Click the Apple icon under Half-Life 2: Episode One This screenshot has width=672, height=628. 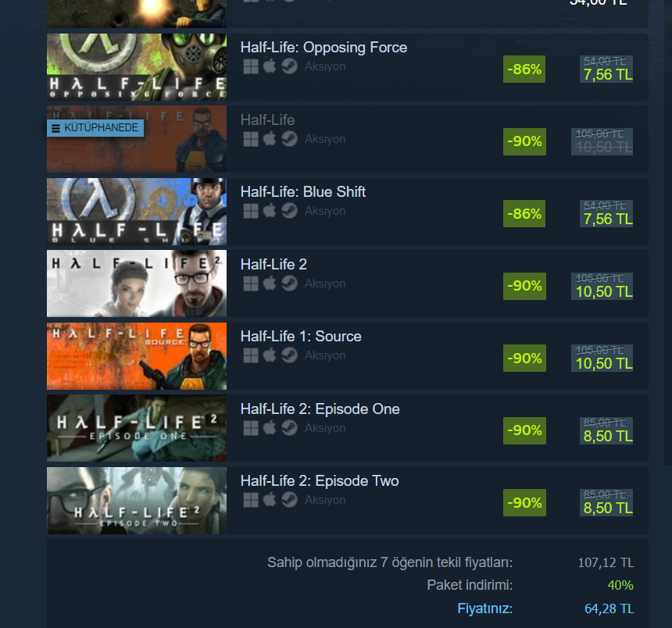coord(270,427)
